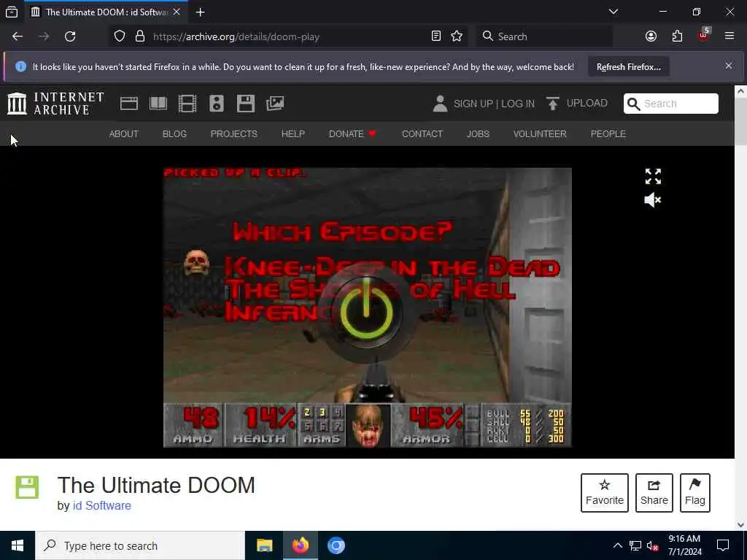Toggle reader view icon

436,36
